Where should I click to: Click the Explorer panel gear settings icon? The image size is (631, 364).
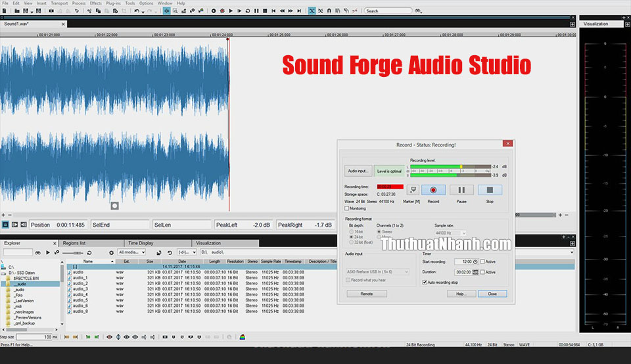(112, 252)
